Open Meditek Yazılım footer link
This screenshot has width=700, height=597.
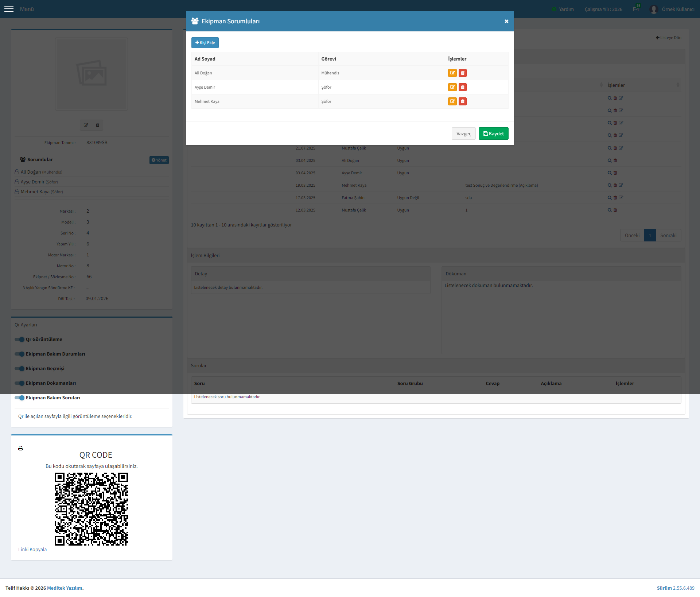click(x=65, y=588)
